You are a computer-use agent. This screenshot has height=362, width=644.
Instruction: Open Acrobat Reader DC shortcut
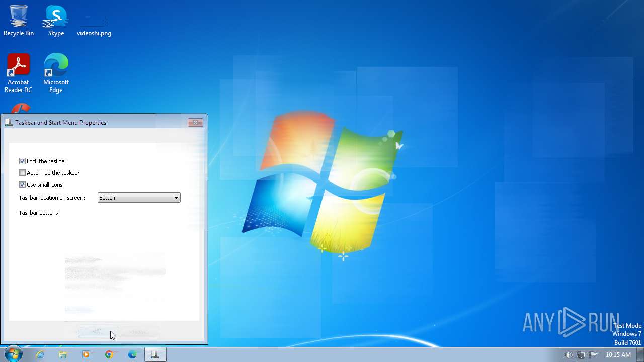[19, 73]
